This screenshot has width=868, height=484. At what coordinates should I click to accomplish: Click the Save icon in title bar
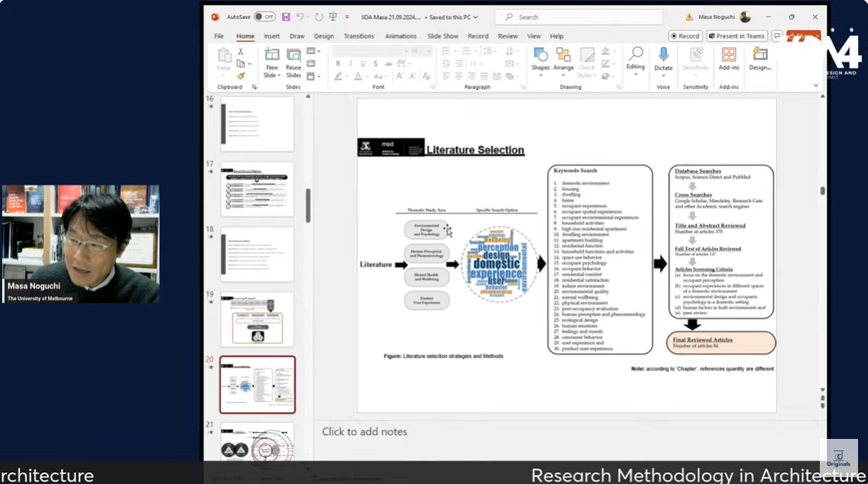click(x=286, y=17)
